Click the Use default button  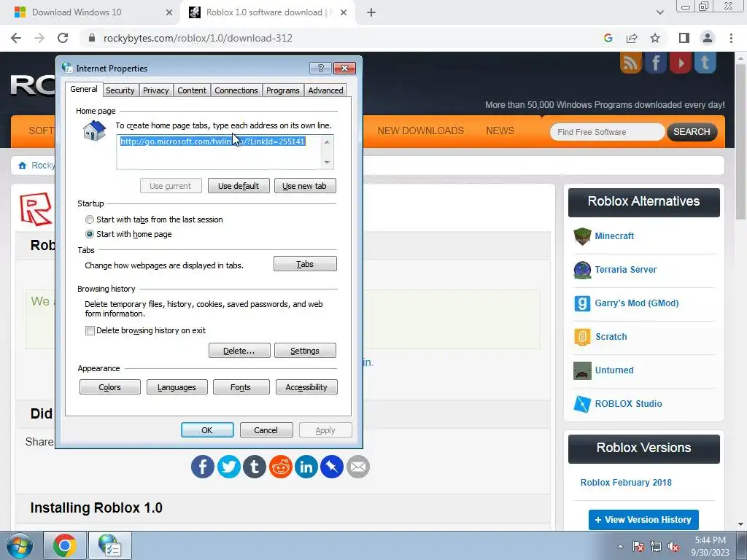239,186
